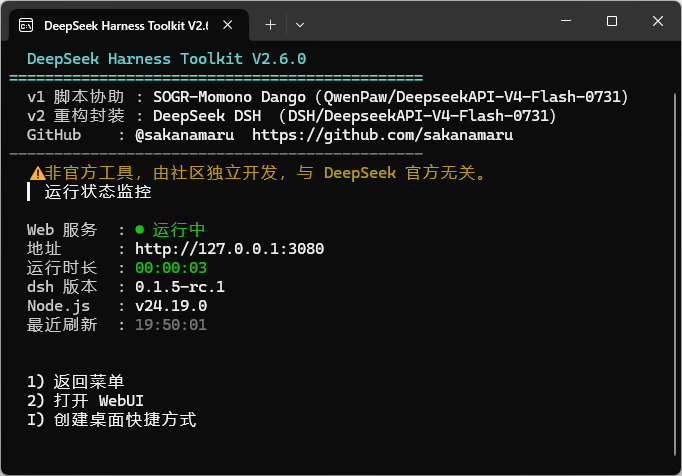Click the 最近刷新 label
This screenshot has width=682, height=476.
click(x=62, y=325)
